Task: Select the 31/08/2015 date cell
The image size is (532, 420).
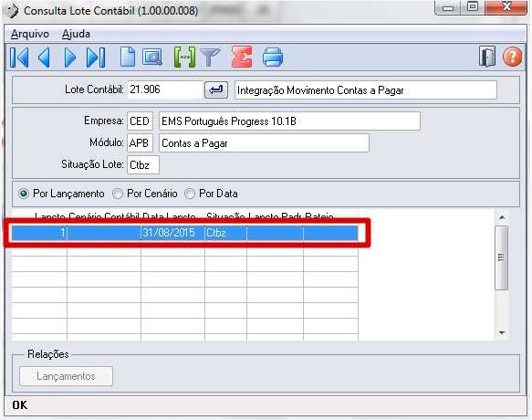Action: tap(172, 233)
